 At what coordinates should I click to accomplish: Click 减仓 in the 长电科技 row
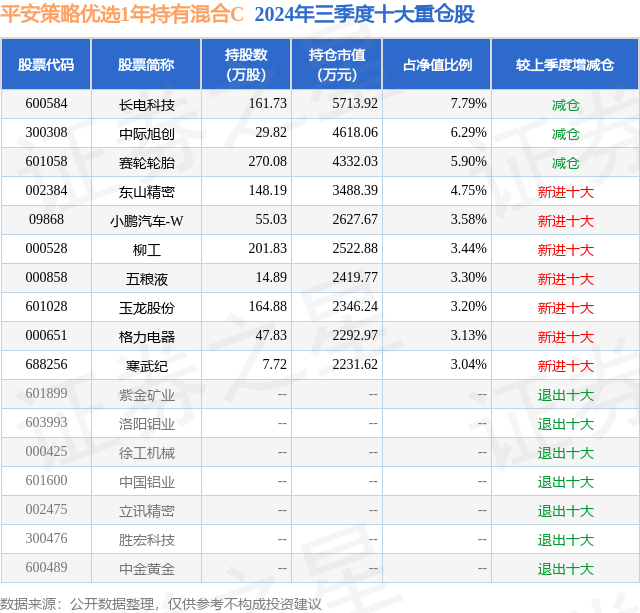coord(565,105)
